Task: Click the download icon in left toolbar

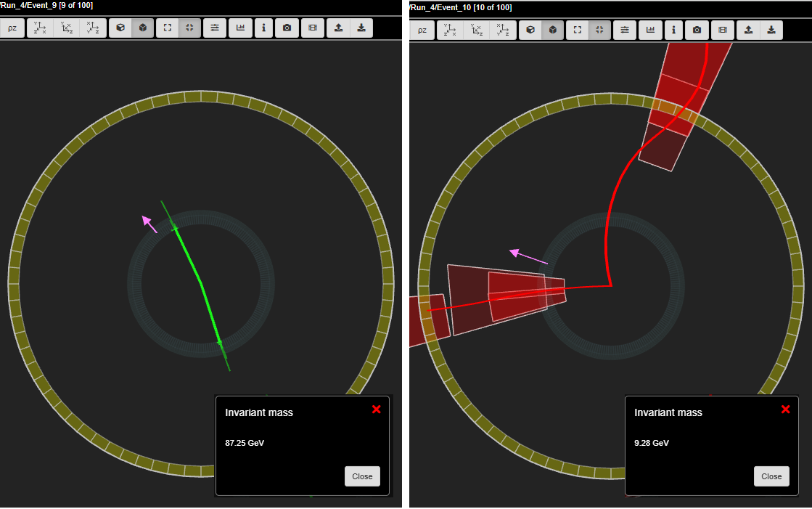Action: click(361, 28)
